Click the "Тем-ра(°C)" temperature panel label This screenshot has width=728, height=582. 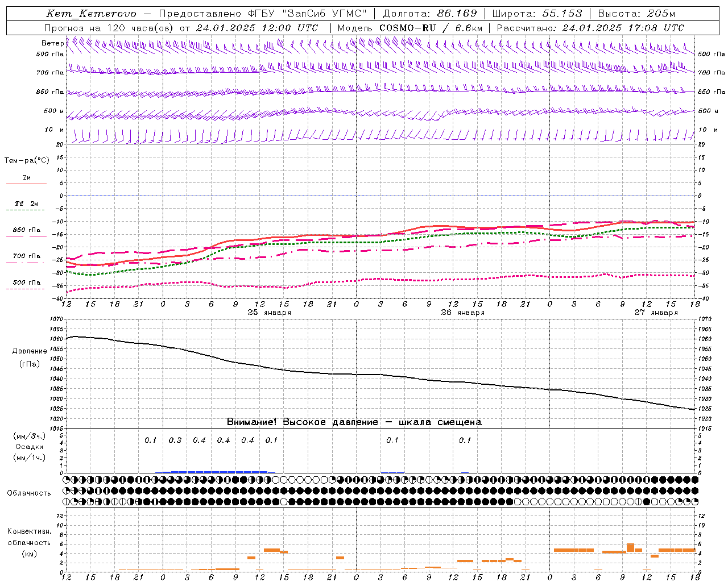point(27,161)
